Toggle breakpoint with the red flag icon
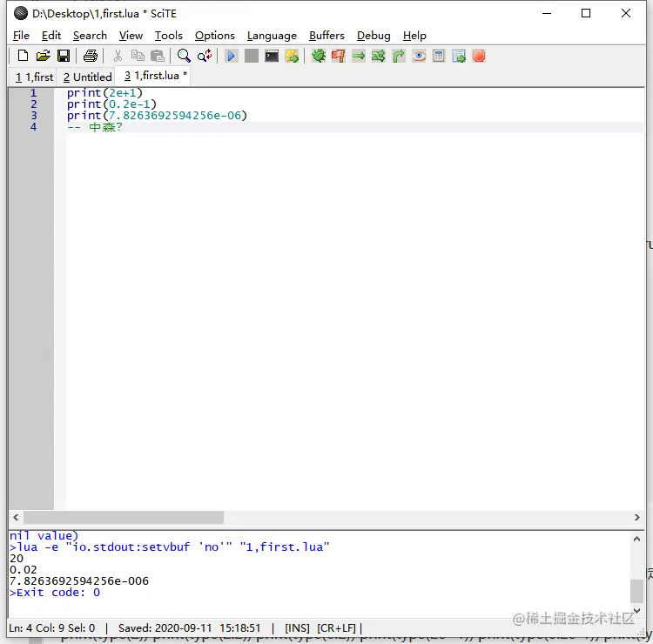The image size is (653, 644). click(x=338, y=56)
